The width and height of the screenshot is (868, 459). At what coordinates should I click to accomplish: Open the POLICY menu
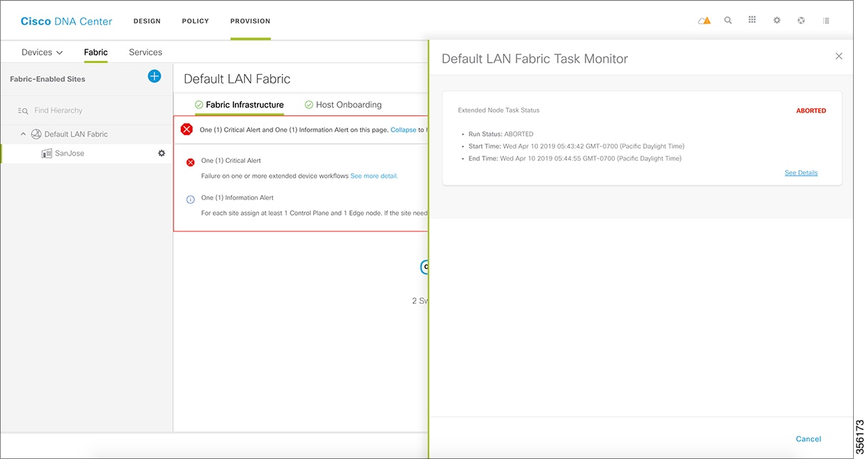196,21
